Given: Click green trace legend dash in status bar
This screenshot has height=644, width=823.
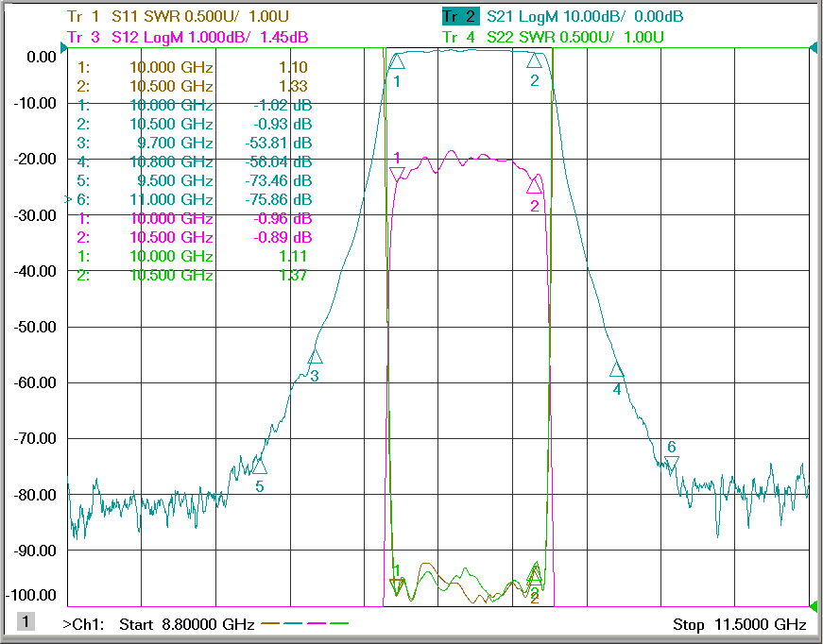Looking at the screenshot, I should [339, 623].
